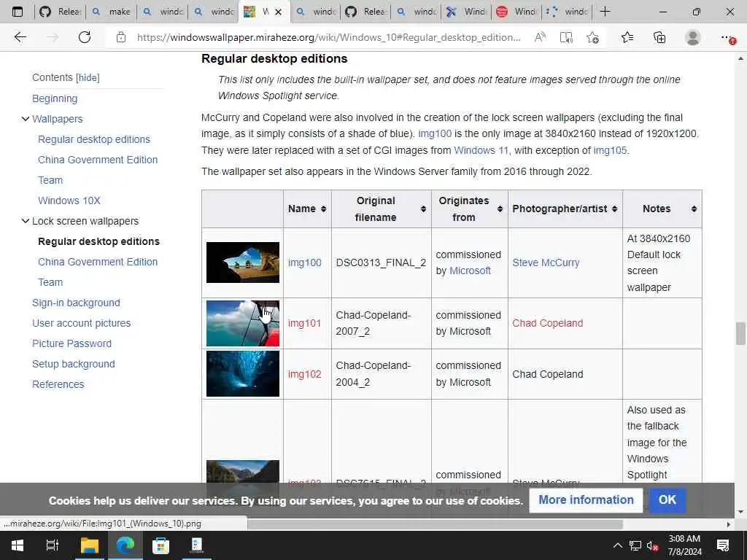747x560 pixels.
Task: Open tab actions menu icon
Action: click(18, 12)
